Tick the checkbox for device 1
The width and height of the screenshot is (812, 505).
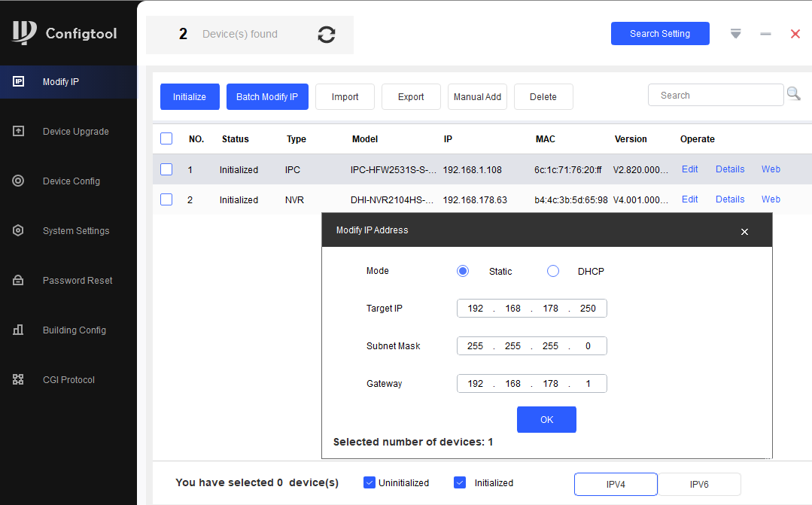pos(166,169)
